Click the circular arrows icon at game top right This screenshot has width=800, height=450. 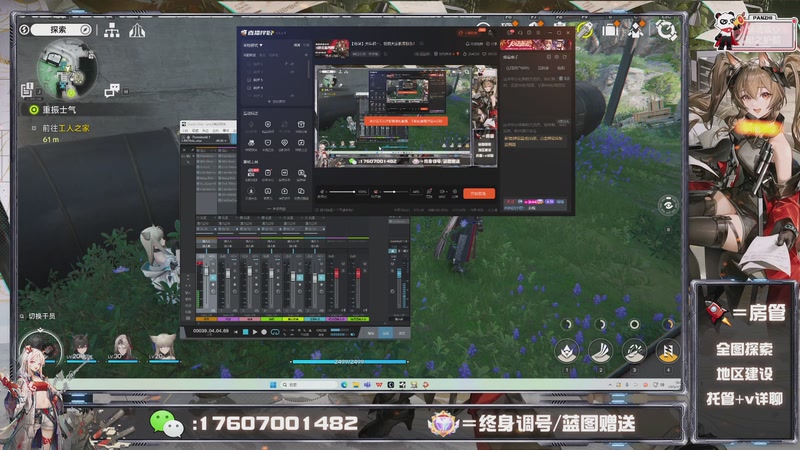[x=666, y=30]
